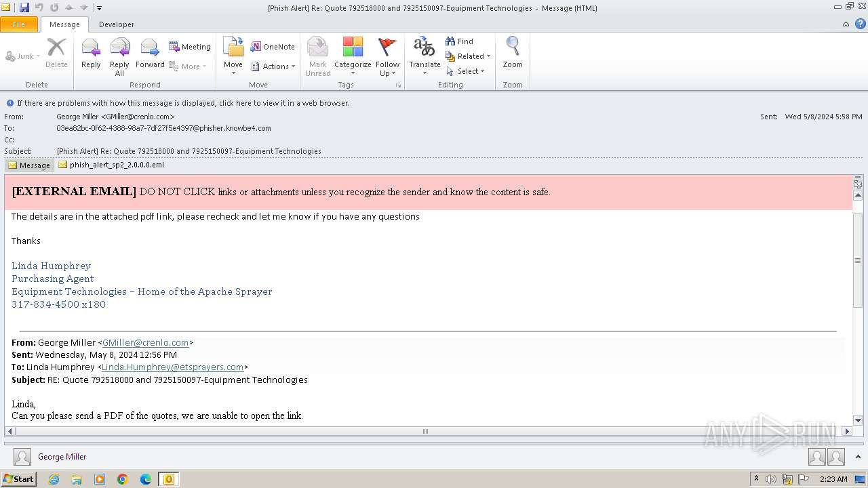Click George Miller's contact photo in people pane
The height and width of the screenshot is (488, 868).
click(22, 457)
